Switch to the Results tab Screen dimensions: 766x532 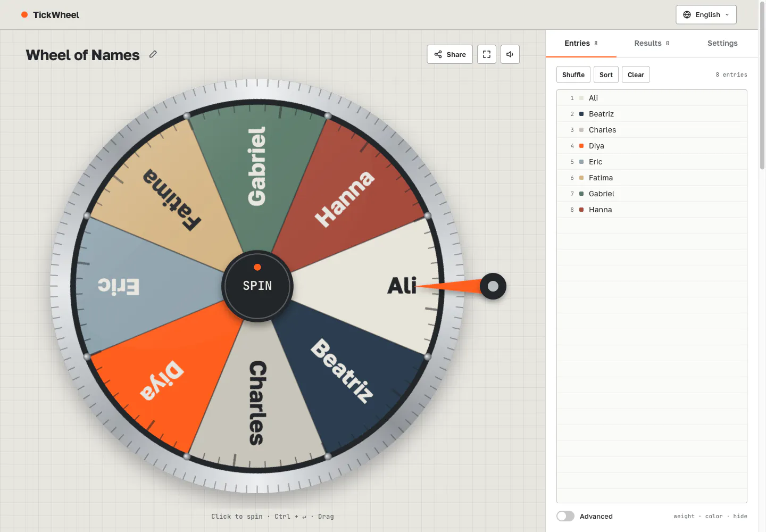point(652,43)
